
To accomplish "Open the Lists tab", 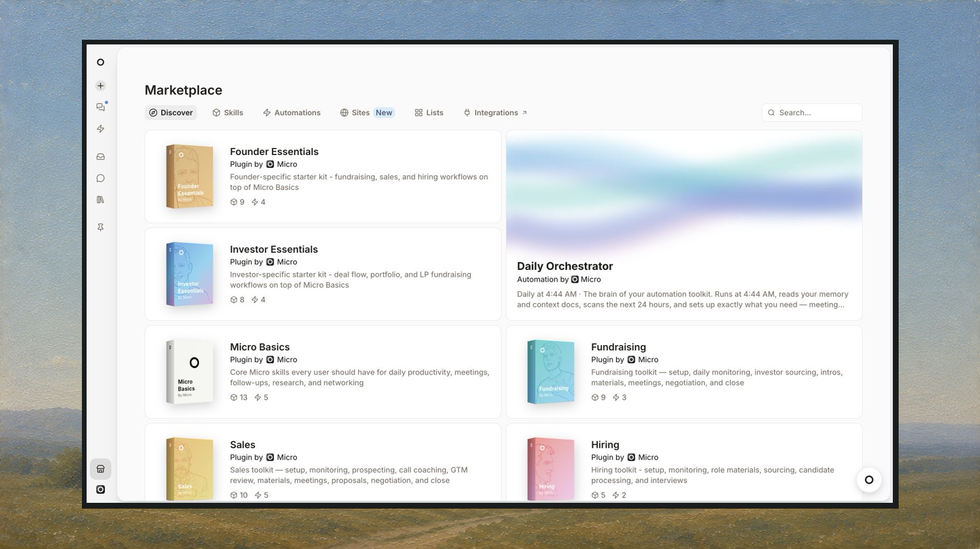I will 429,113.
